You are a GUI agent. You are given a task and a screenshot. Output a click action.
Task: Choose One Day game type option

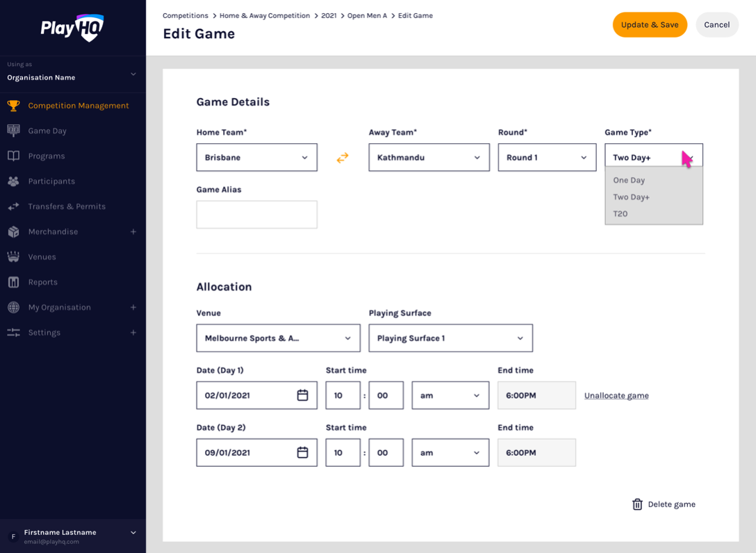629,180
